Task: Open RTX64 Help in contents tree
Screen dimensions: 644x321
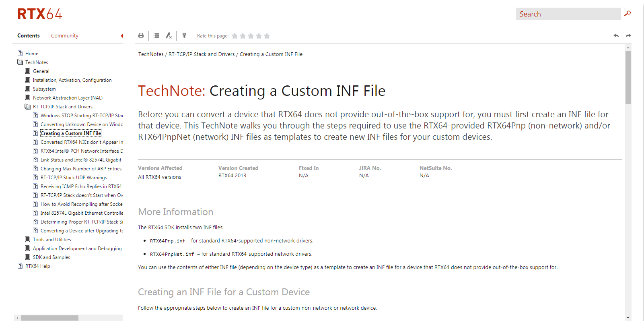Action: coord(38,266)
